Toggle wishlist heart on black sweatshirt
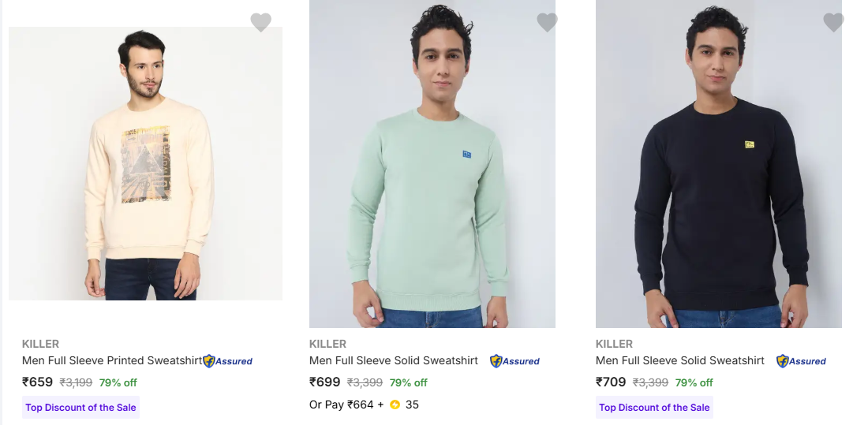 tap(833, 23)
